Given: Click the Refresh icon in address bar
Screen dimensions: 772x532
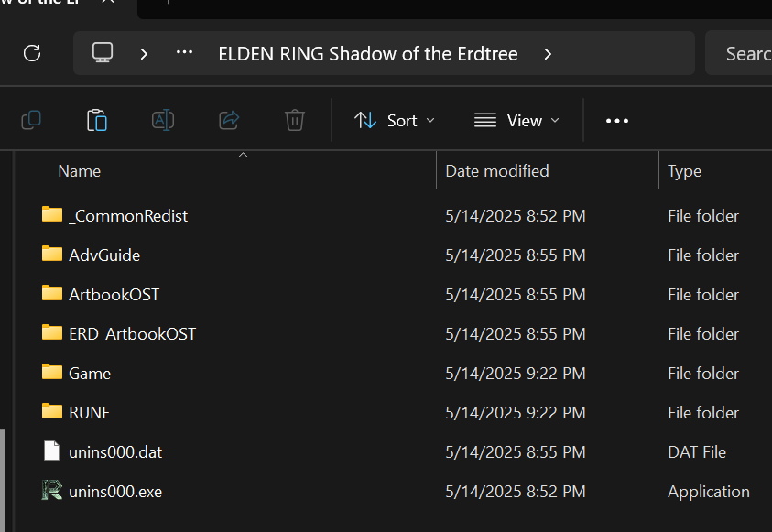Looking at the screenshot, I should [x=32, y=53].
